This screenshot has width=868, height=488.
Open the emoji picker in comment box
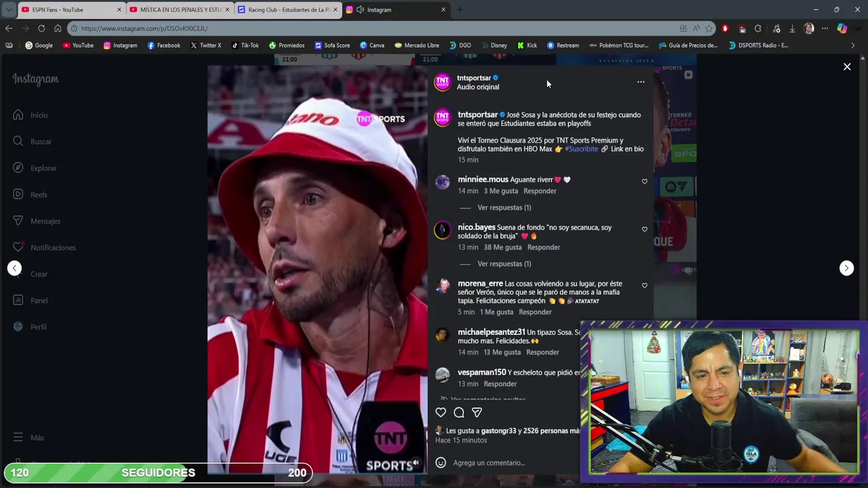pos(441,463)
